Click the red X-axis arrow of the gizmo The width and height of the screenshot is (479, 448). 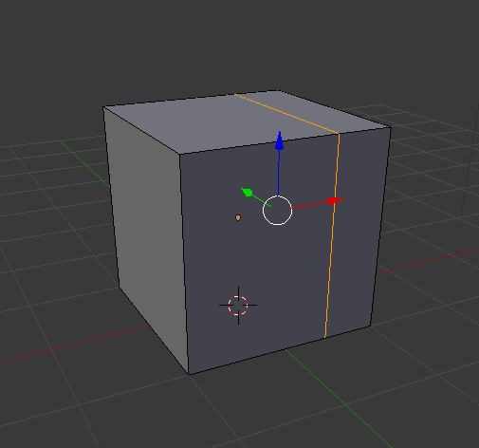click(336, 201)
